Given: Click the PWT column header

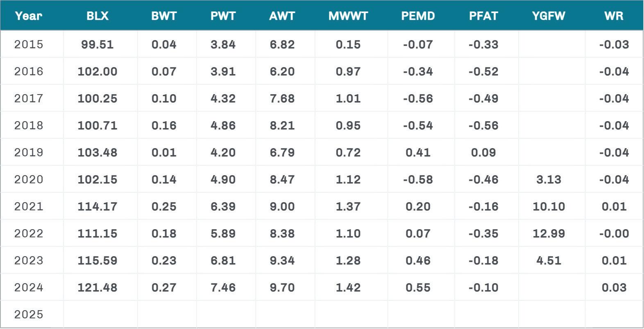Looking at the screenshot, I should point(223,16).
